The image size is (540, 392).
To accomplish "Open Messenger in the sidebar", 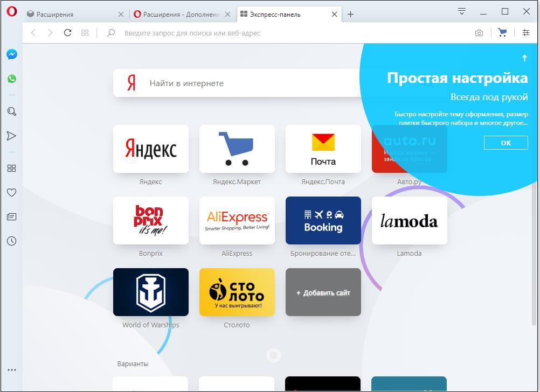I will pos(11,54).
